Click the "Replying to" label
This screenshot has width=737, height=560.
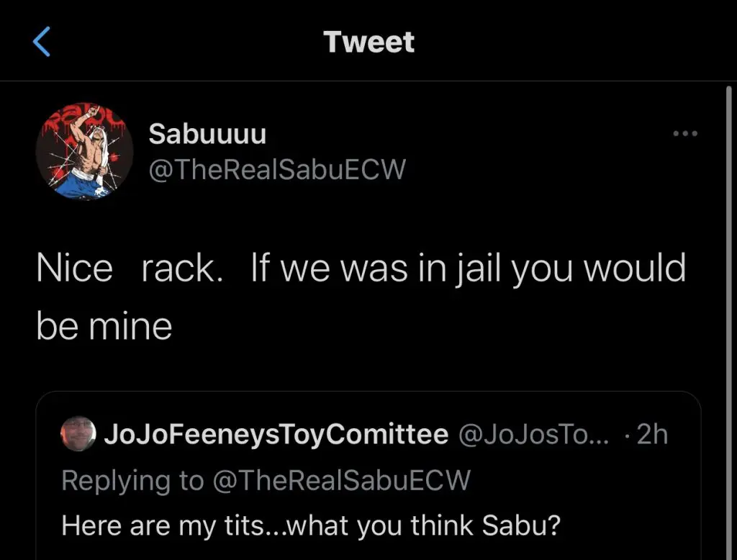tap(132, 480)
